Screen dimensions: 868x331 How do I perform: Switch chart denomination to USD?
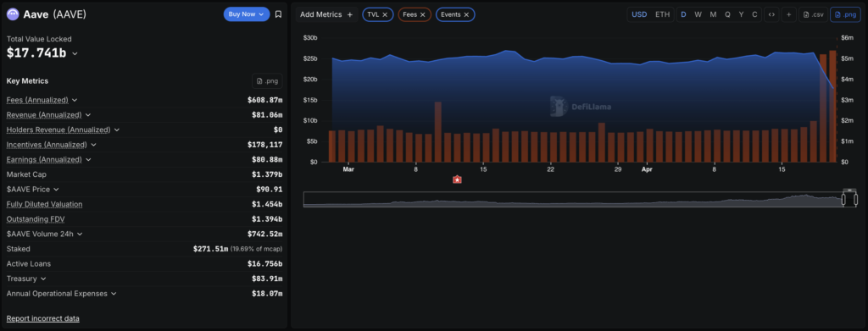click(x=639, y=15)
